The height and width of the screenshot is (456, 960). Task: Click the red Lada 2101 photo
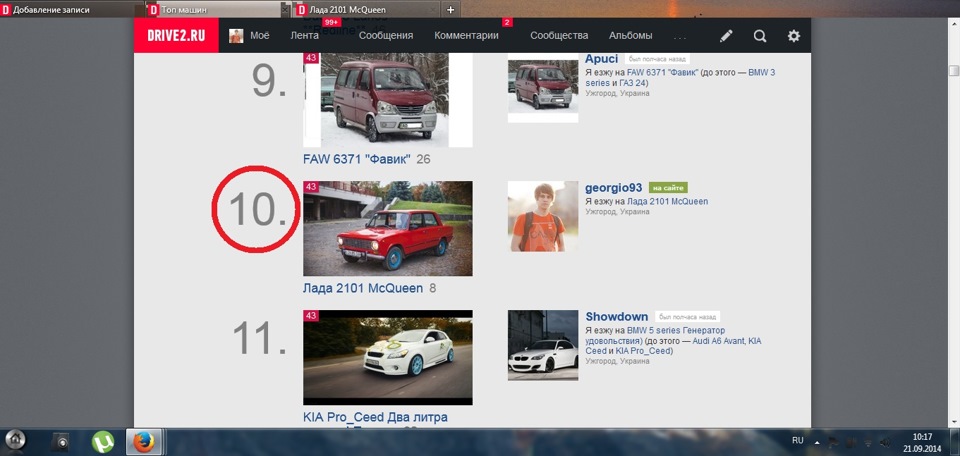[388, 228]
